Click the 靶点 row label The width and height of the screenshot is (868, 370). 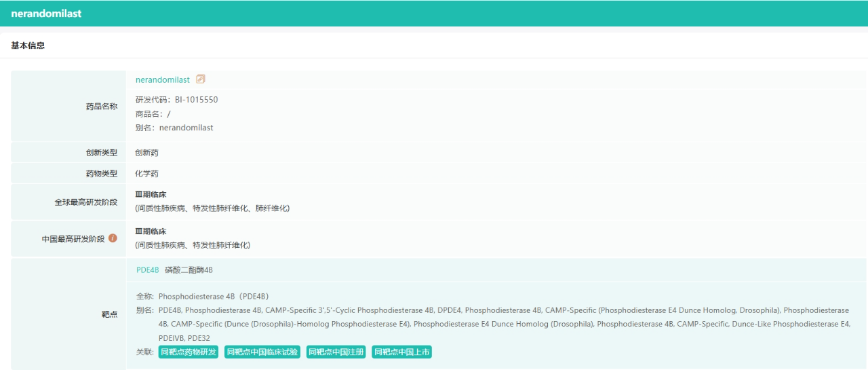(x=109, y=314)
